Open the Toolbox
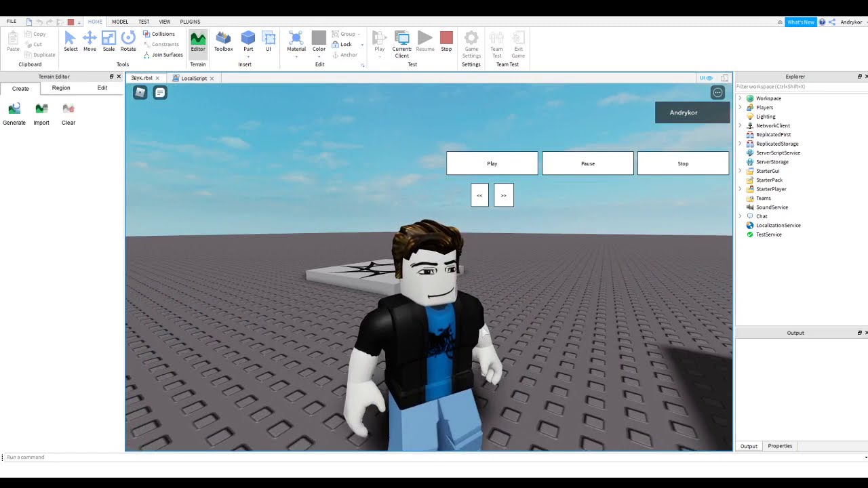This screenshot has height=488, width=868. point(224,41)
